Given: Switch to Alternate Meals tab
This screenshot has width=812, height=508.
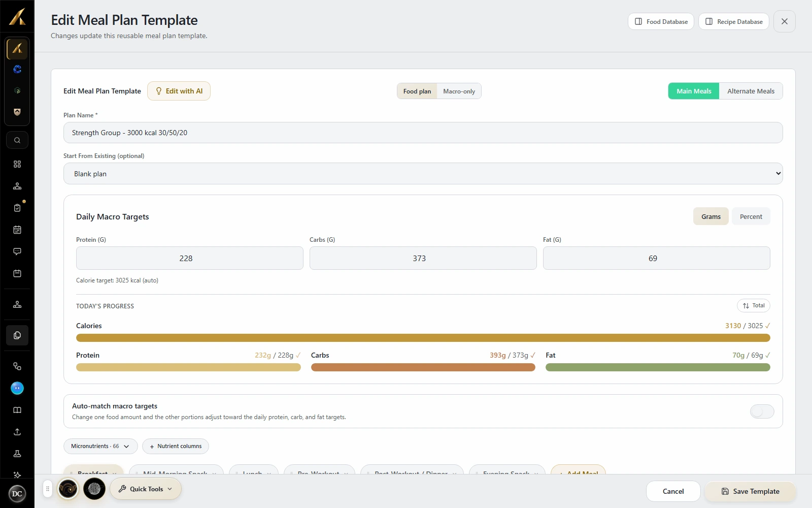Looking at the screenshot, I should [751, 91].
